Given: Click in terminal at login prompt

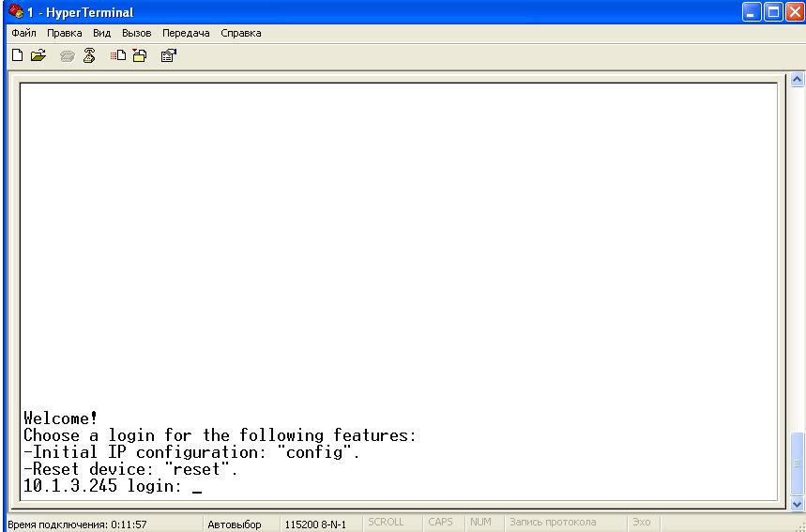Looking at the screenshot, I should pos(196,486).
